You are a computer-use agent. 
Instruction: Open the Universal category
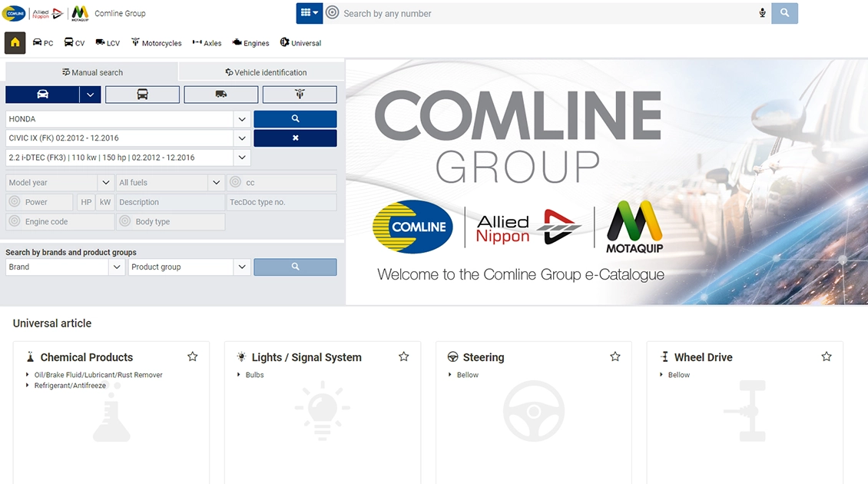pyautogui.click(x=300, y=43)
